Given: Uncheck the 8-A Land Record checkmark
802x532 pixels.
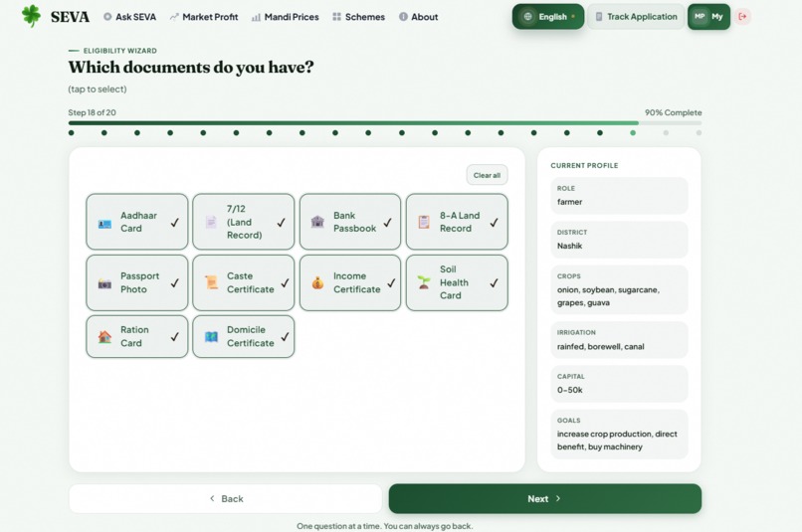Looking at the screenshot, I should click(495, 223).
